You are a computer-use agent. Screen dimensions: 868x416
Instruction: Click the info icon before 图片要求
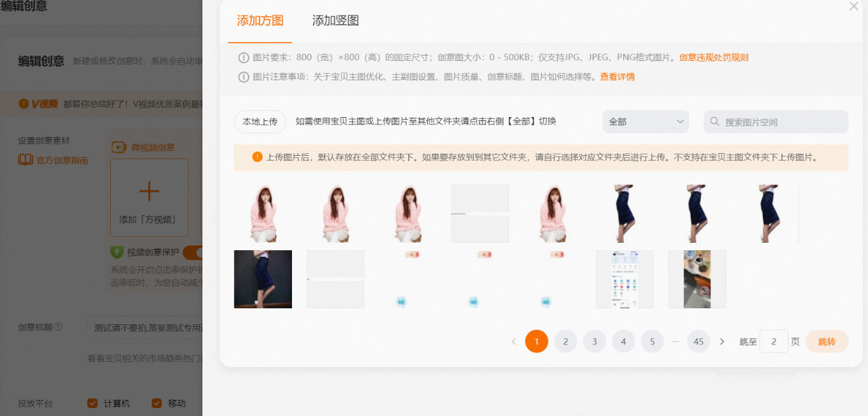[244, 58]
